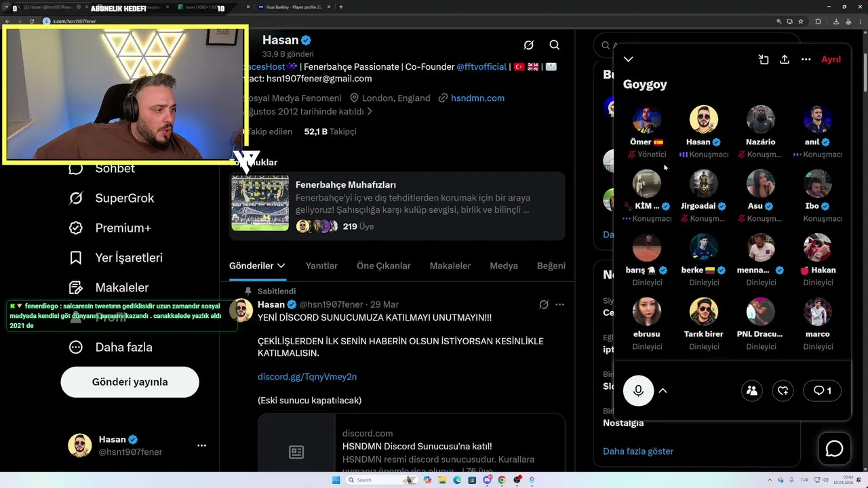Open the new browser tab plus button
The height and width of the screenshot is (488, 868).
click(x=341, y=7)
